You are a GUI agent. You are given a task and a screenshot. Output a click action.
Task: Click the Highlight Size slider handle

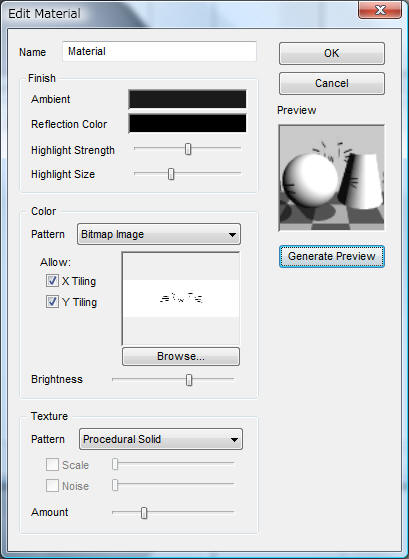coord(171,174)
